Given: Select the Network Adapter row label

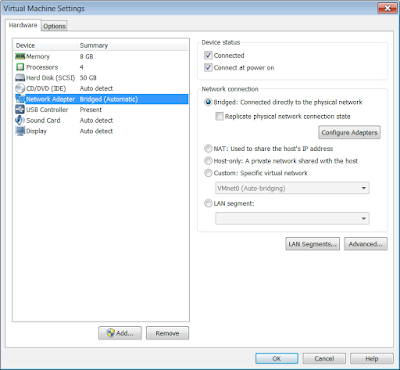Looking at the screenshot, I should 51,99.
